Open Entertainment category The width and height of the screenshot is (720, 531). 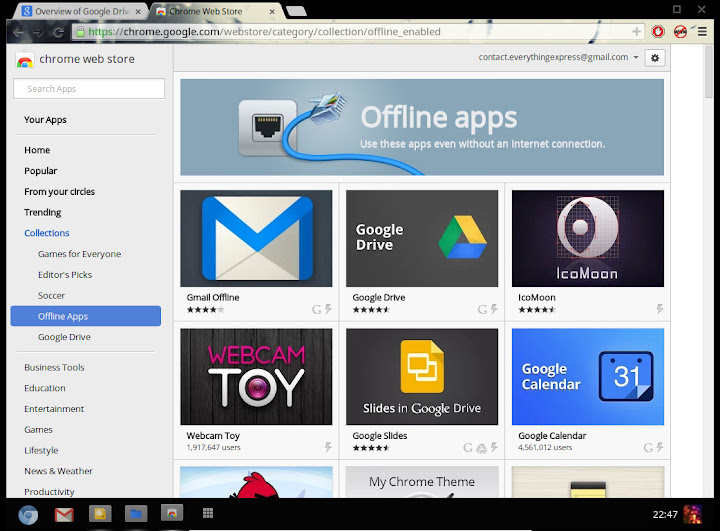54,409
